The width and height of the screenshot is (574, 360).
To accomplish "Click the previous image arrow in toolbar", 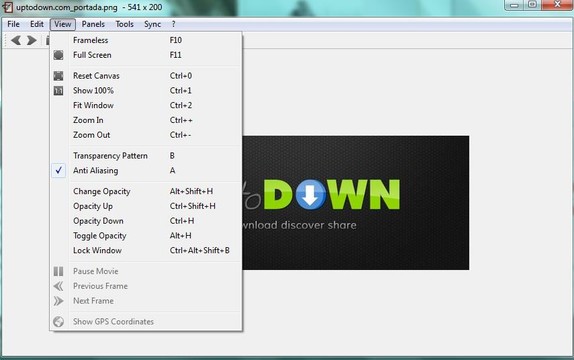I will 16,40.
